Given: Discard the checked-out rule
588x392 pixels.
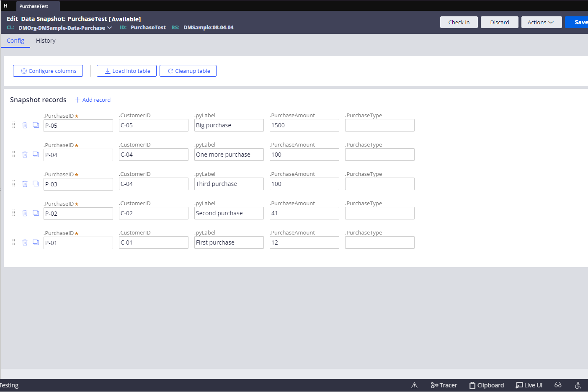Looking at the screenshot, I should [500, 22].
